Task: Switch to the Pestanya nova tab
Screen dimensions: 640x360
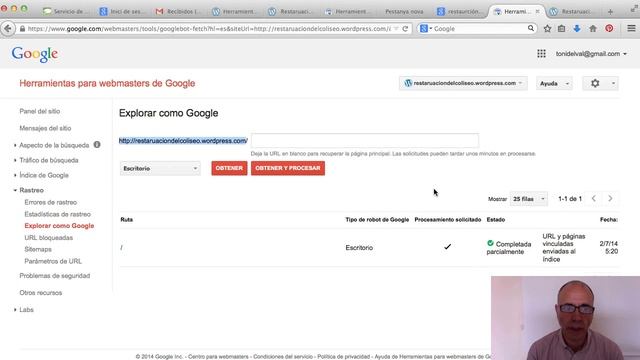Action: 404,11
